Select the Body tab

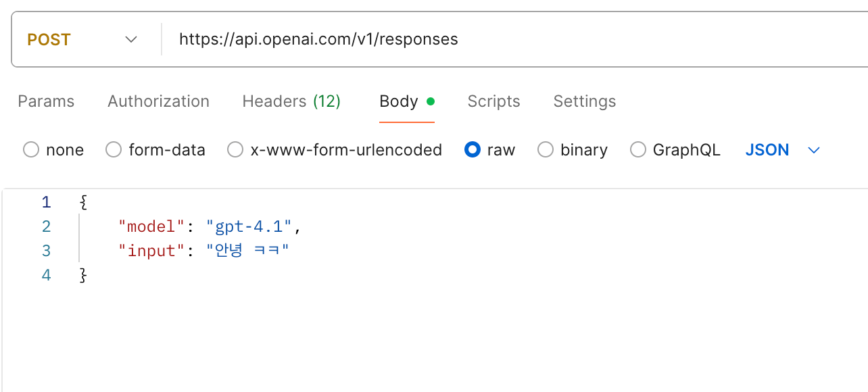click(x=406, y=101)
